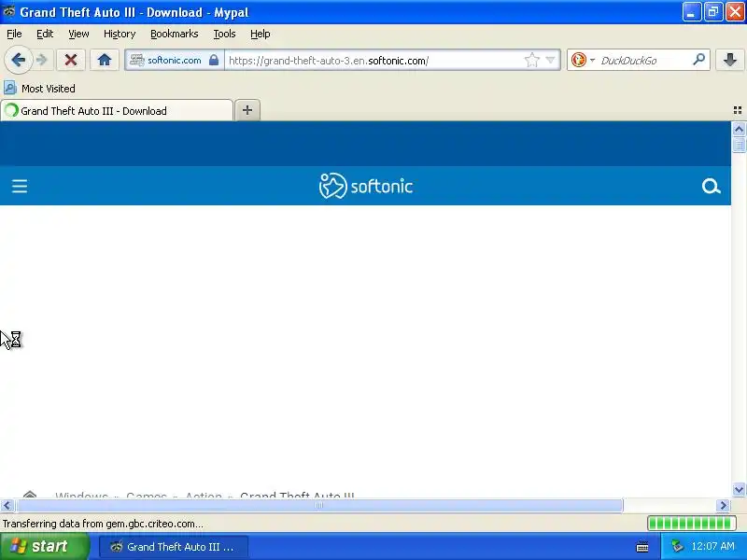This screenshot has width=747, height=560.
Task: Click status text about gem.gbc.criteo.com
Action: point(103,524)
